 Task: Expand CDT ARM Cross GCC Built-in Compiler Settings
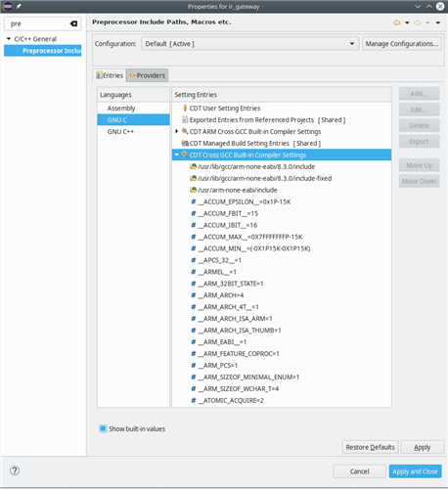[177, 131]
